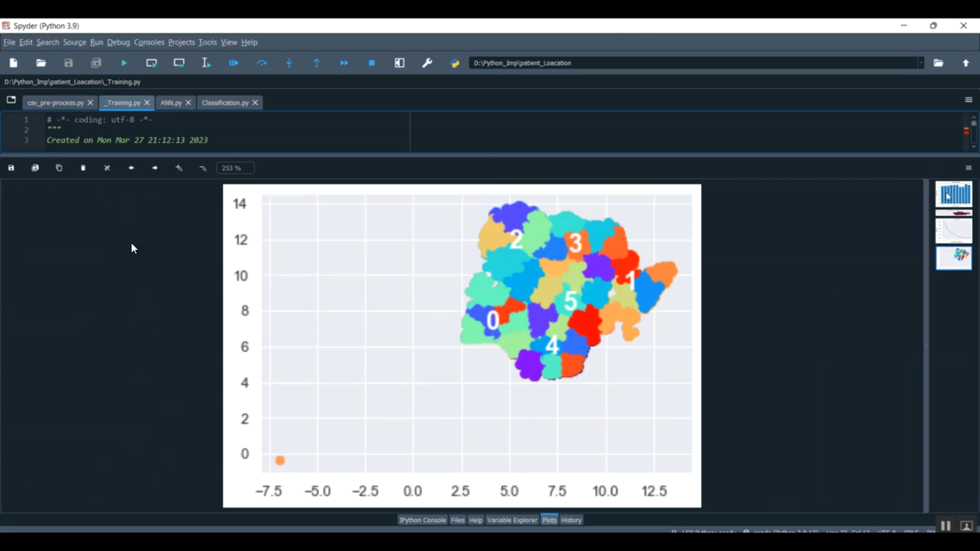Click the Run current cell icon
Image resolution: width=980 pixels, height=551 pixels.
(152, 63)
